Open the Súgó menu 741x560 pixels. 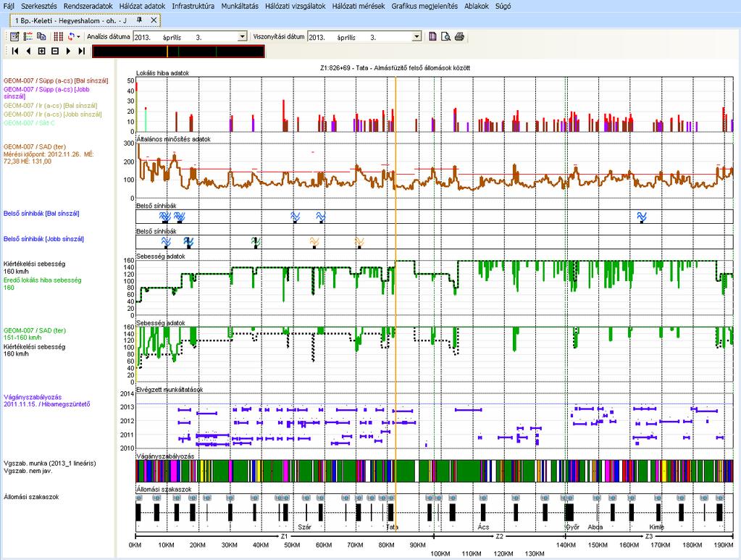click(503, 6)
